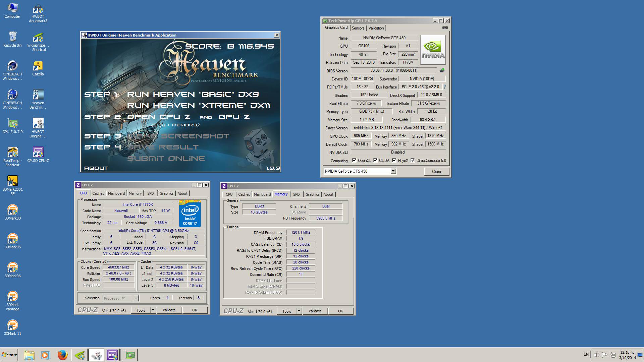Click the BIOS save icon in GPU-Z
Screen dimensions: 644x362
click(442, 70)
